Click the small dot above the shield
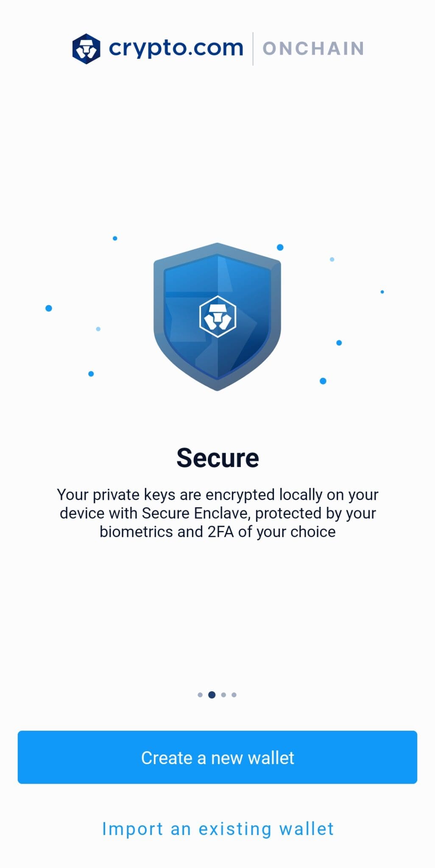Image resolution: width=435 pixels, height=868 pixels. (115, 238)
